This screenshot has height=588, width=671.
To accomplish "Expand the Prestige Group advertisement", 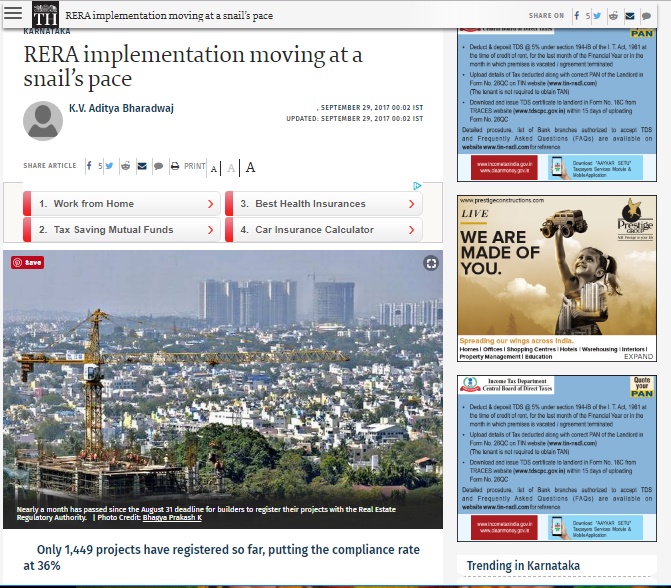I will (638, 356).
